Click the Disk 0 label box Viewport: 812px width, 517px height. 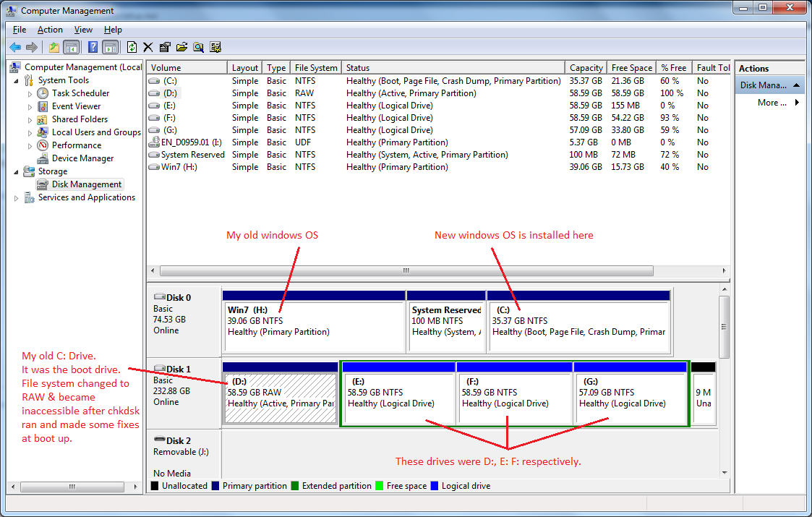click(x=184, y=320)
